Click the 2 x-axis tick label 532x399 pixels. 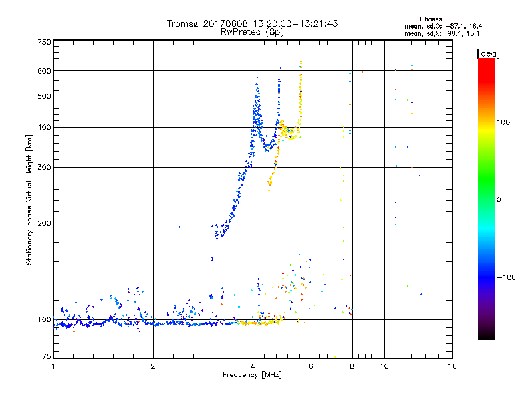pos(153,367)
